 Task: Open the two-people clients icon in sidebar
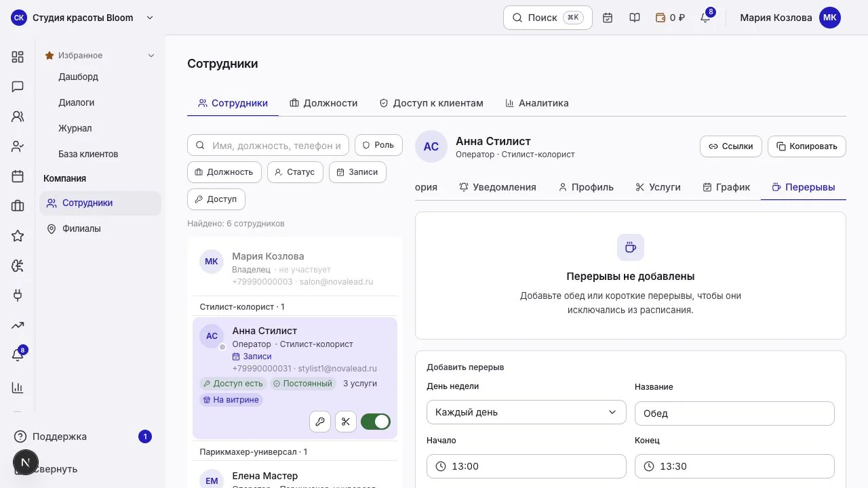point(18,117)
